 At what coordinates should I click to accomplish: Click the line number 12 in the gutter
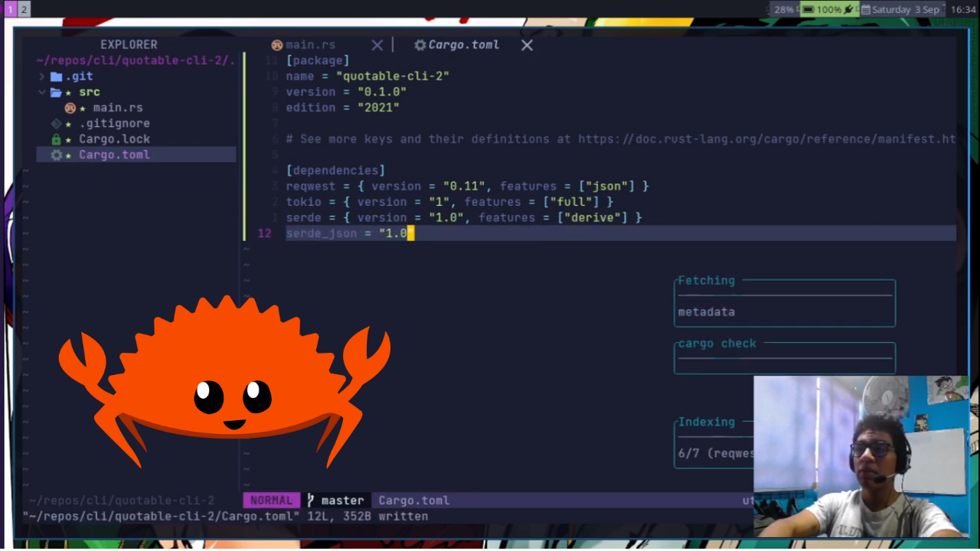[264, 233]
